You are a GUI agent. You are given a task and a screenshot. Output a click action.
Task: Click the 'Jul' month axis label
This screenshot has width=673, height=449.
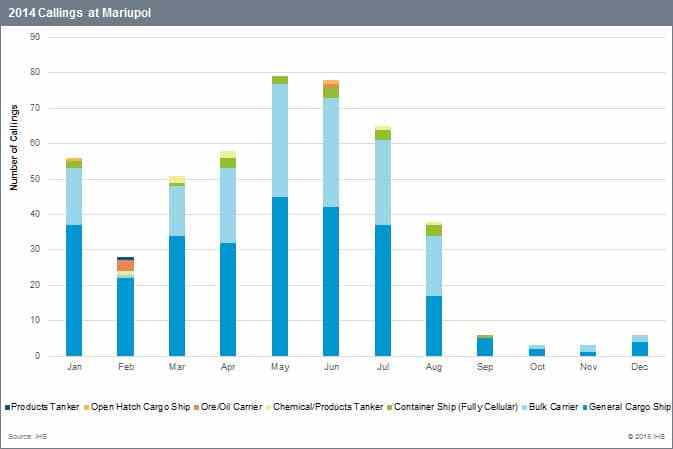pyautogui.click(x=383, y=367)
